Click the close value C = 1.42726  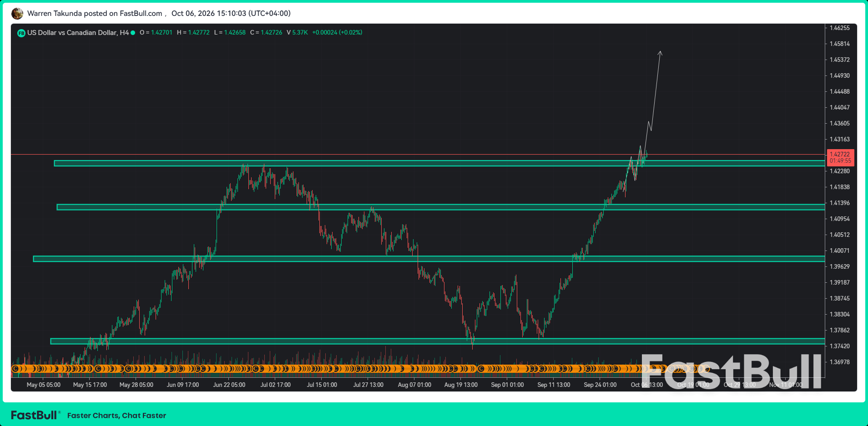266,33
